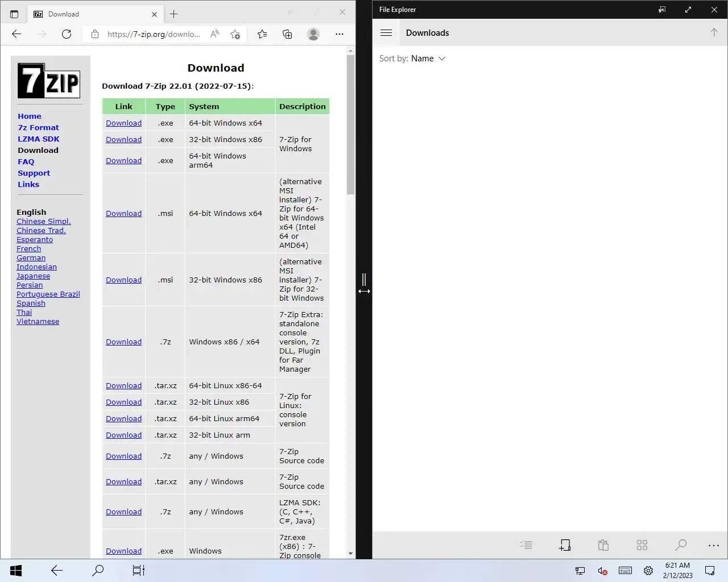The height and width of the screenshot is (582, 728).
Task: Close the Download browser tab
Action: (x=154, y=14)
